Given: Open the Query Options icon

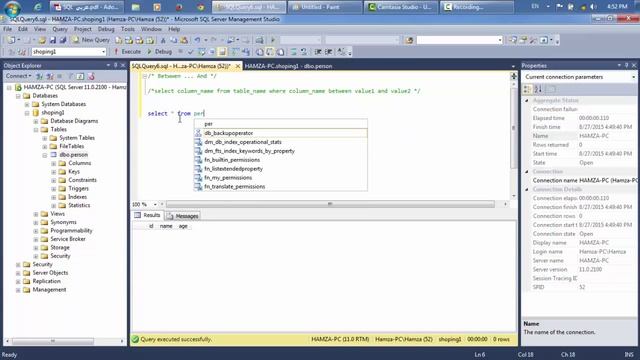Looking at the screenshot, I should (212, 52).
